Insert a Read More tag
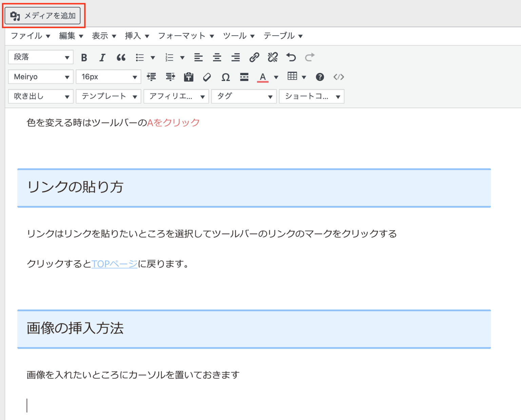 244,77
